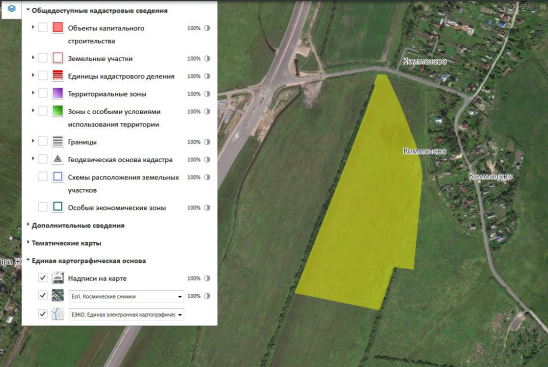Screen dimensions: 548x367
Task: Click the Схемы расположения земельных участков label
Action: coord(123,184)
